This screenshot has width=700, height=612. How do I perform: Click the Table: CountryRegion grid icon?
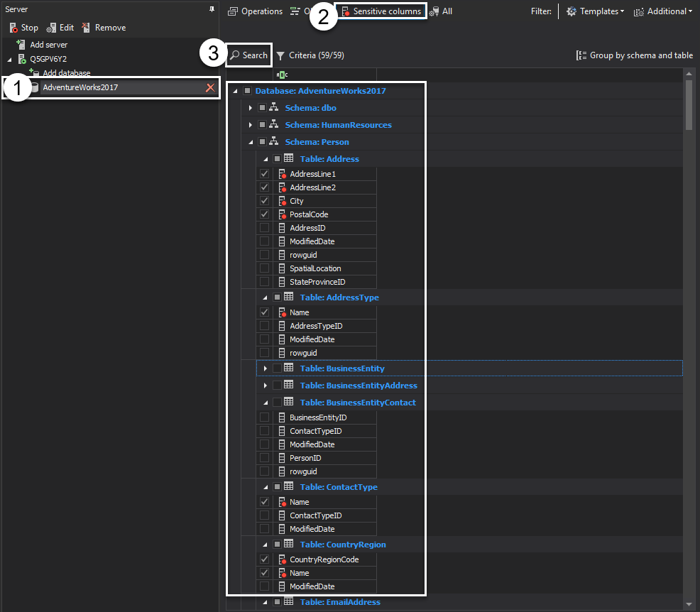point(289,544)
